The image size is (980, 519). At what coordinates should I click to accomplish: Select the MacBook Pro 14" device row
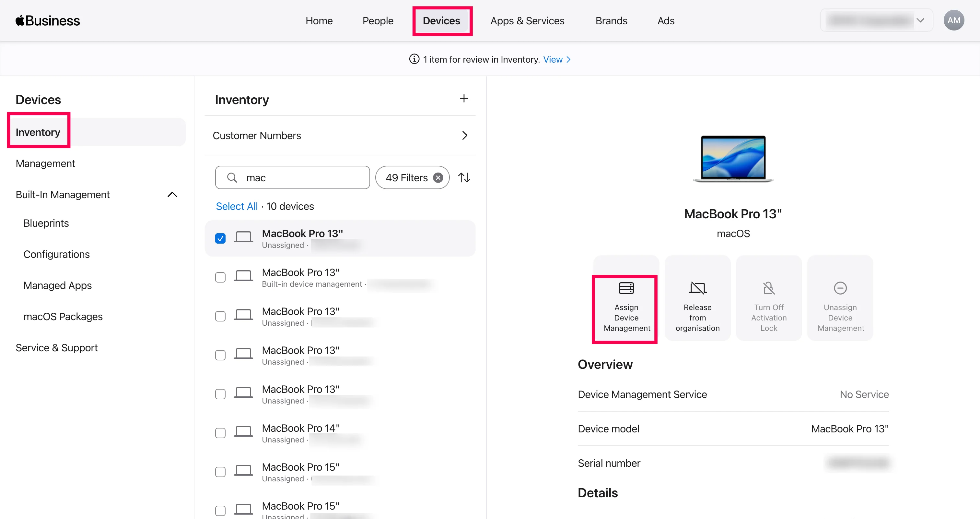pos(340,433)
